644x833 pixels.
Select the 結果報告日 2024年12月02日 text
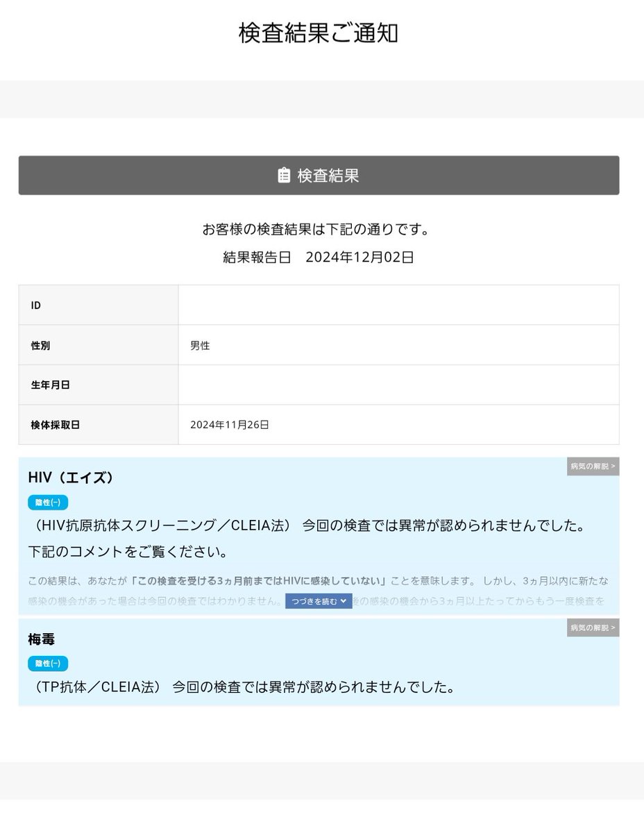click(319, 257)
